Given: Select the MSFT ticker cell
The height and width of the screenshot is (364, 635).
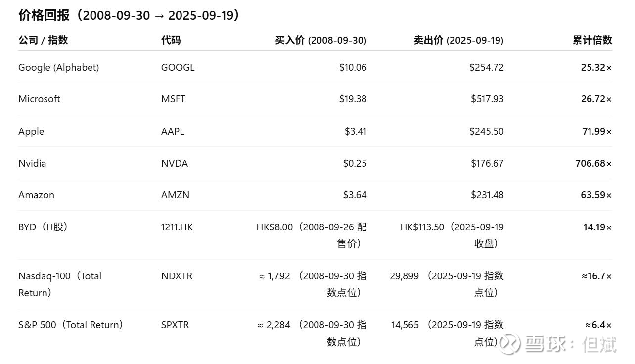Looking at the screenshot, I should tap(173, 99).
